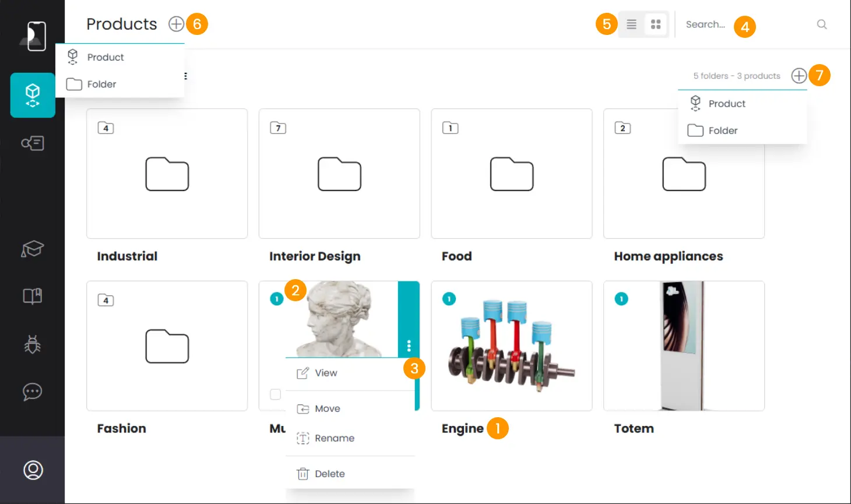
Task: Click the plus next to Products title
Action: [175, 23]
